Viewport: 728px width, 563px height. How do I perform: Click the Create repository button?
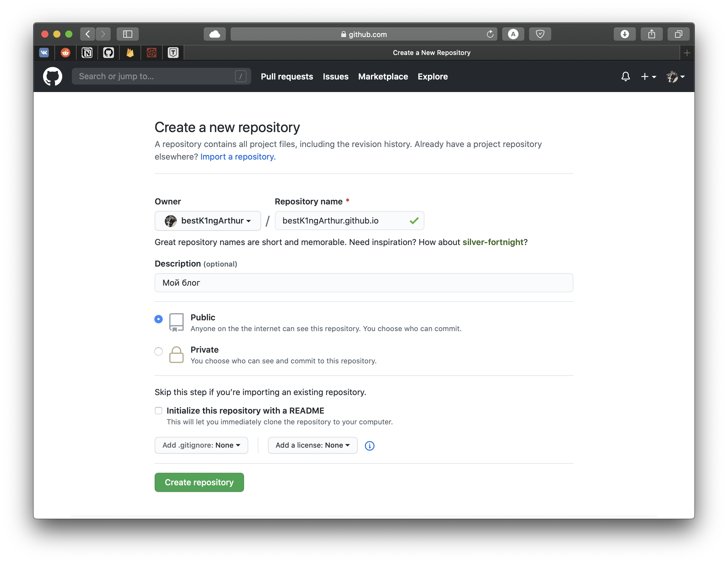[x=199, y=482]
